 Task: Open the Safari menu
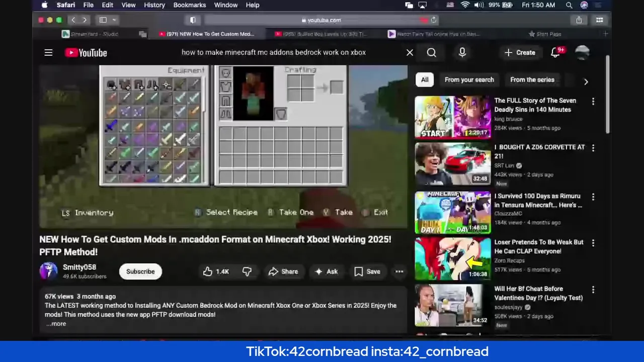[66, 5]
